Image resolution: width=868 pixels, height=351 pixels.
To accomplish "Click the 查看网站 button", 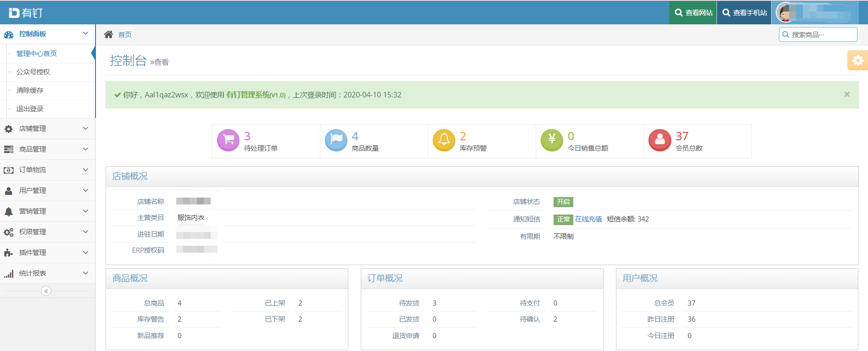I will 693,12.
